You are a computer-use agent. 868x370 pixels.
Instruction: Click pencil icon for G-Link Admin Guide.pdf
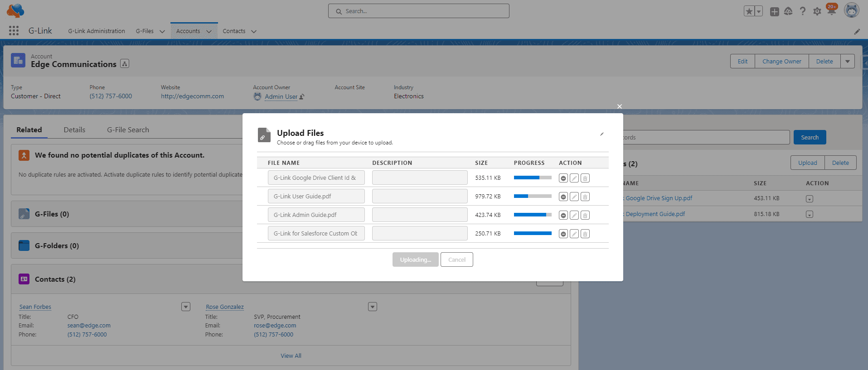pos(574,215)
